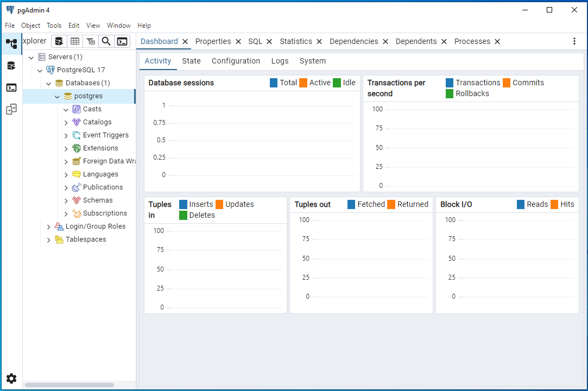The width and height of the screenshot is (588, 391).
Task: Open the Object menu
Action: tap(30, 26)
